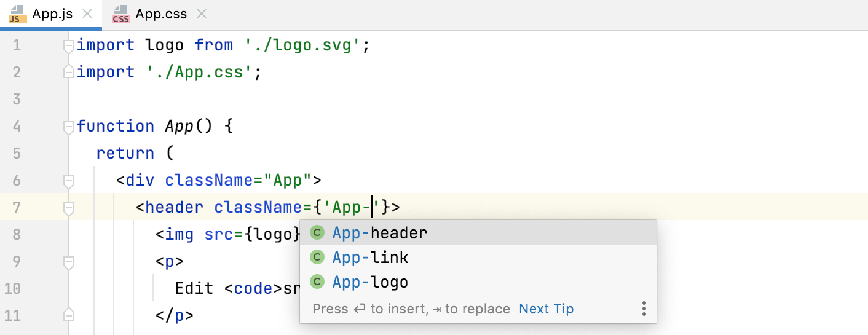Click the class icon beside App-logo
This screenshot has width=868, height=335.
[317, 282]
